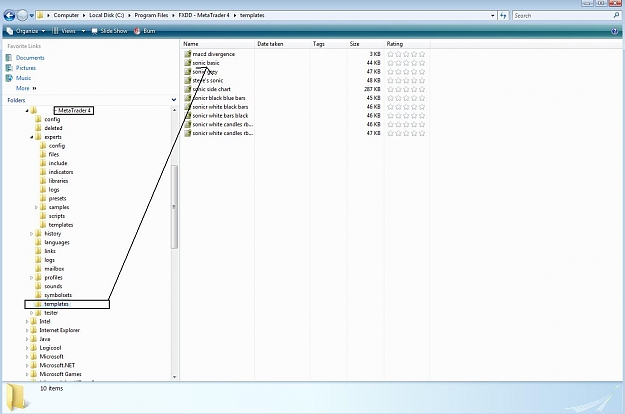Image resolution: width=625 pixels, height=414 pixels.
Task: Go back with the Back arrow button
Action: pos(10,16)
